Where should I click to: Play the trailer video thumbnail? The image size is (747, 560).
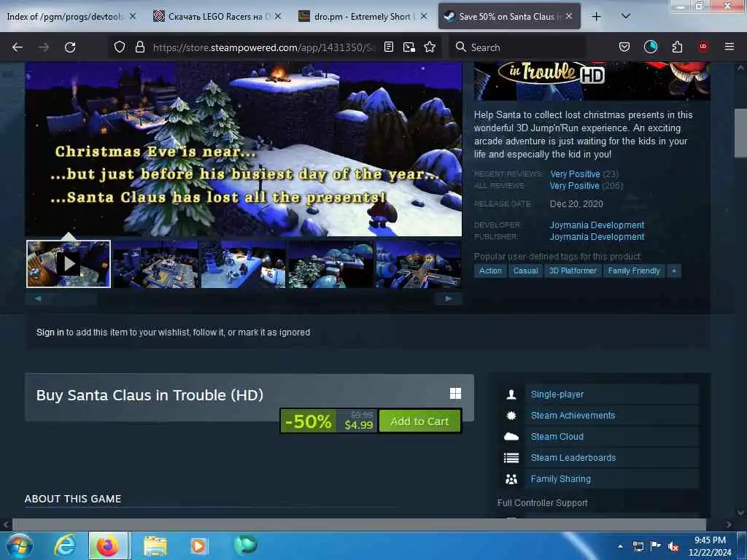(x=69, y=264)
